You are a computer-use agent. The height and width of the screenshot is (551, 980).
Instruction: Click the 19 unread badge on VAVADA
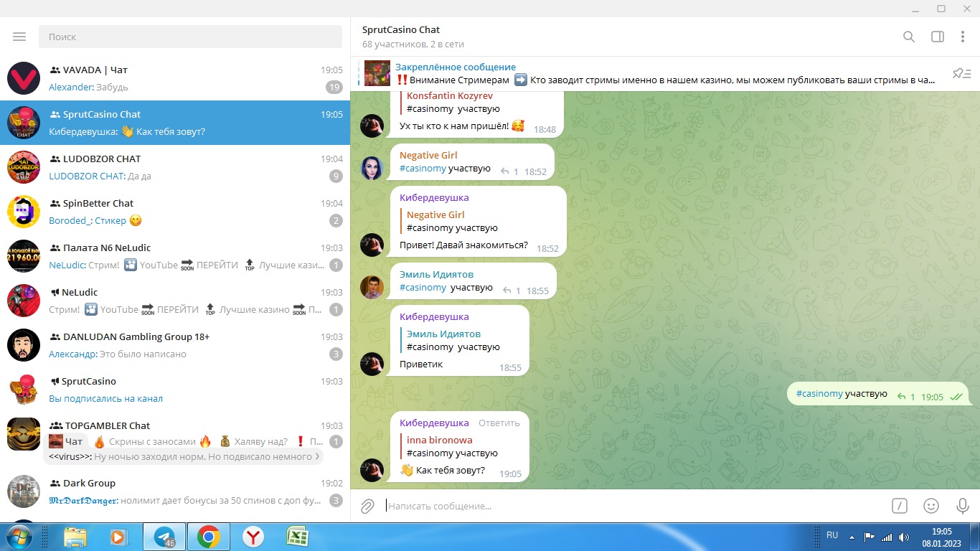tap(334, 88)
